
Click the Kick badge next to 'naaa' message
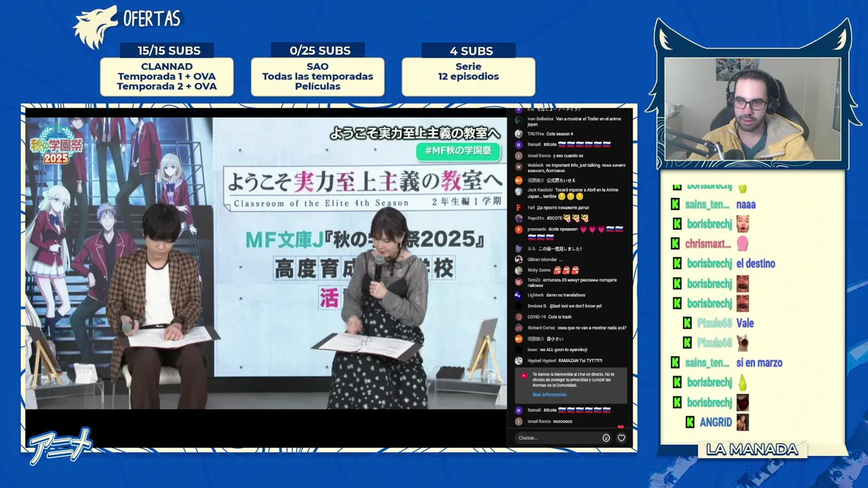[675, 204]
